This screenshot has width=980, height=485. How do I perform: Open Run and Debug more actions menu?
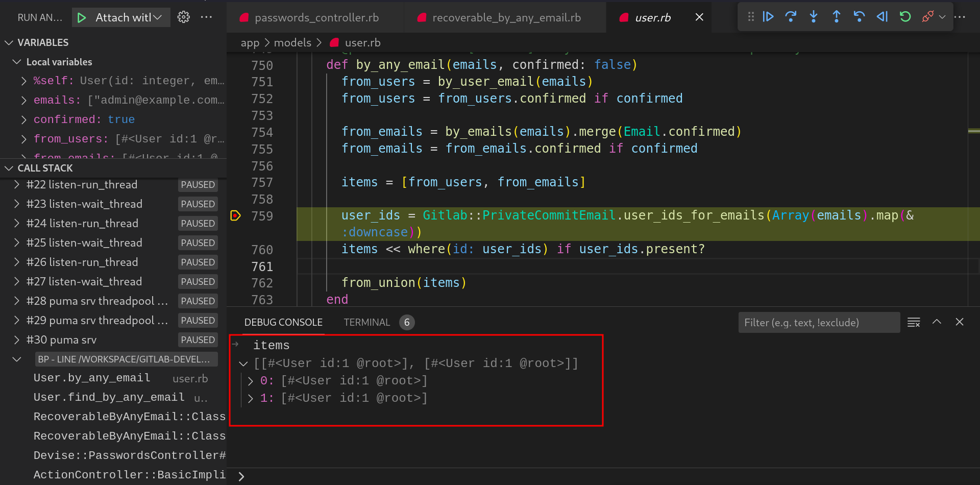point(206,17)
